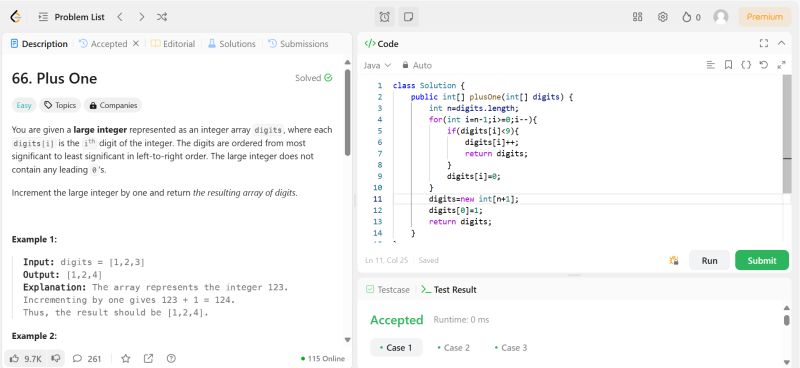The width and height of the screenshot is (800, 368).
Task: Select Case 3 result
Action: pos(511,348)
